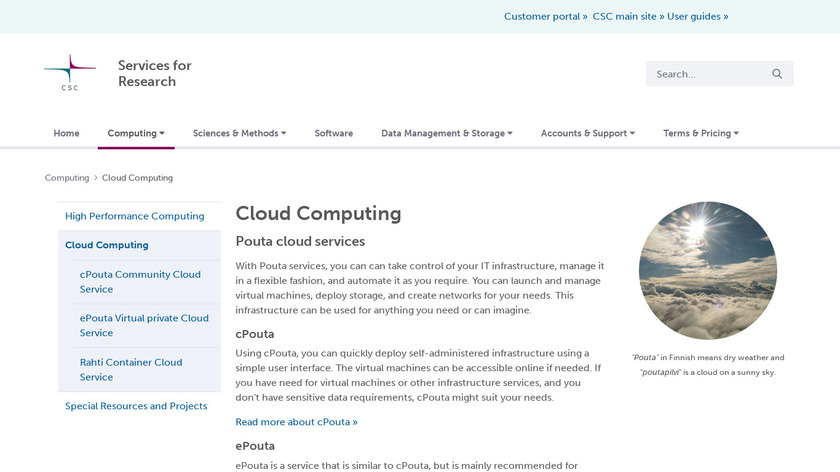Expand the Computing dropdown menu
The width and height of the screenshot is (840, 472).
tap(136, 133)
